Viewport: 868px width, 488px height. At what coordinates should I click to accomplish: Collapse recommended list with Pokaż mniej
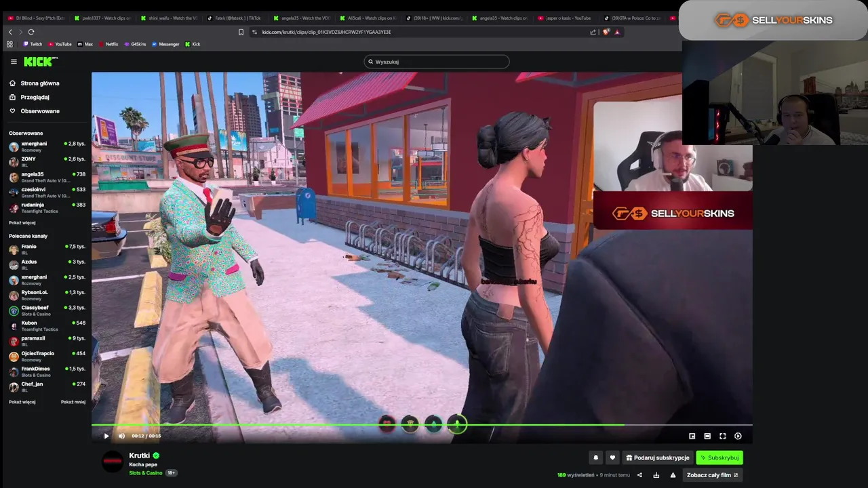tap(73, 402)
